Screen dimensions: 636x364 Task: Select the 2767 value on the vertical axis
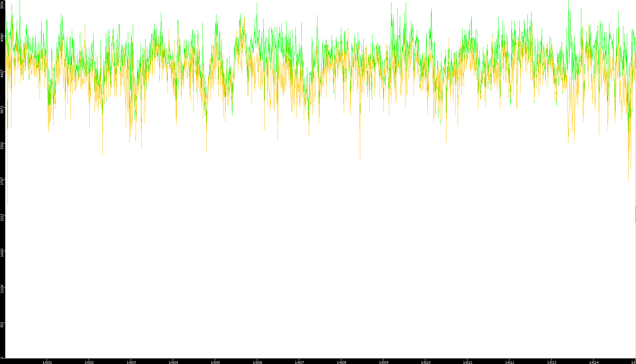(2, 181)
